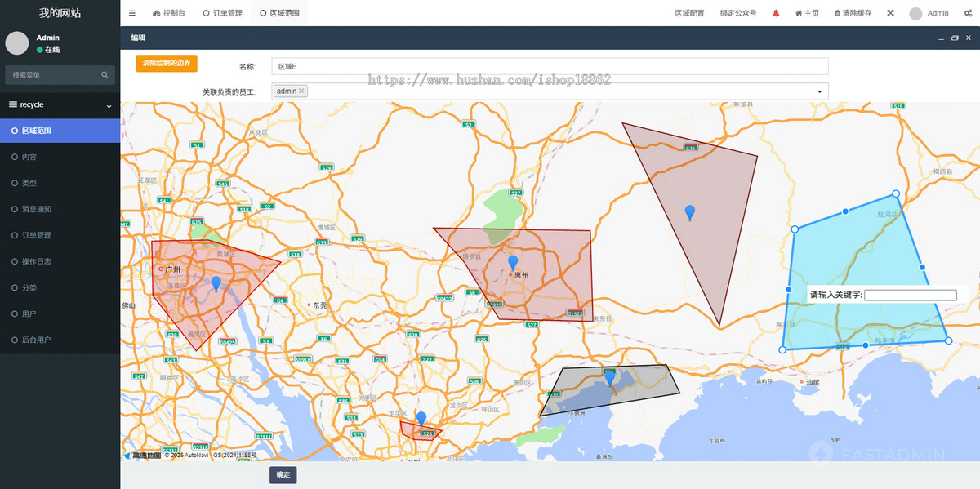Click the red notification bell icon
Screen dimensions: 980x489
[x=776, y=13]
